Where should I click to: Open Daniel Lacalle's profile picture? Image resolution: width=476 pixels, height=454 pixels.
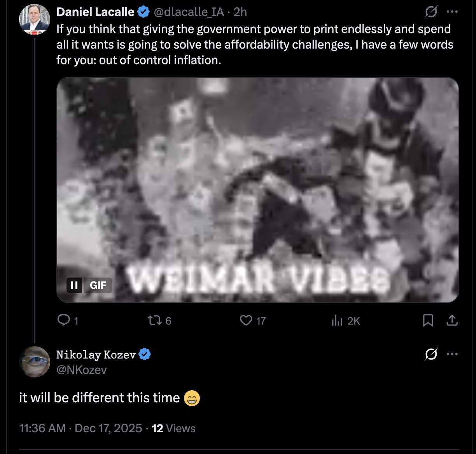(x=35, y=19)
